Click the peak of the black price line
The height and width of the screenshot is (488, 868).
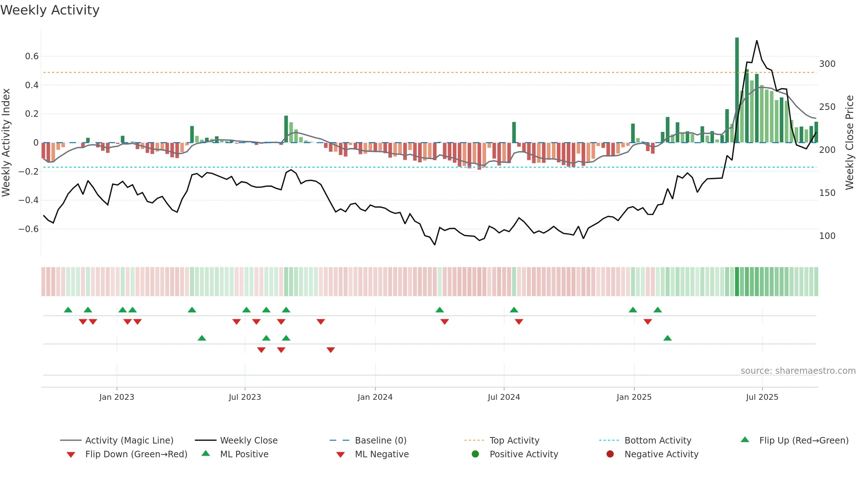(x=757, y=41)
